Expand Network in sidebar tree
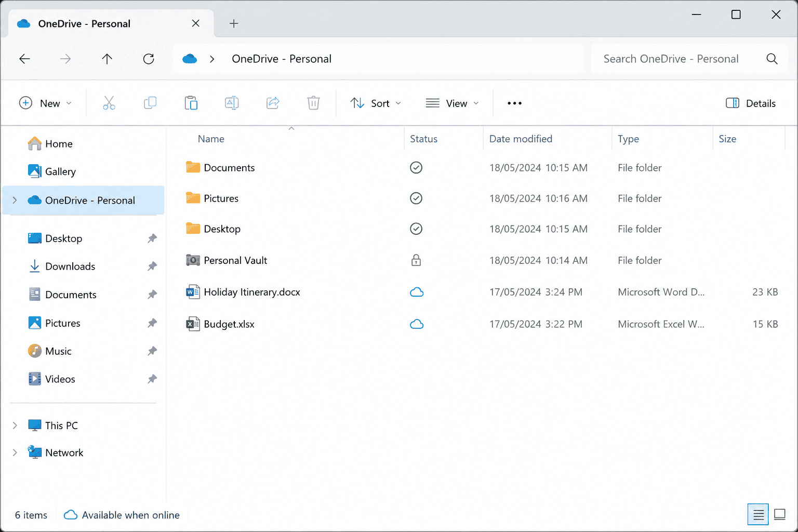The height and width of the screenshot is (532, 798). (x=15, y=453)
